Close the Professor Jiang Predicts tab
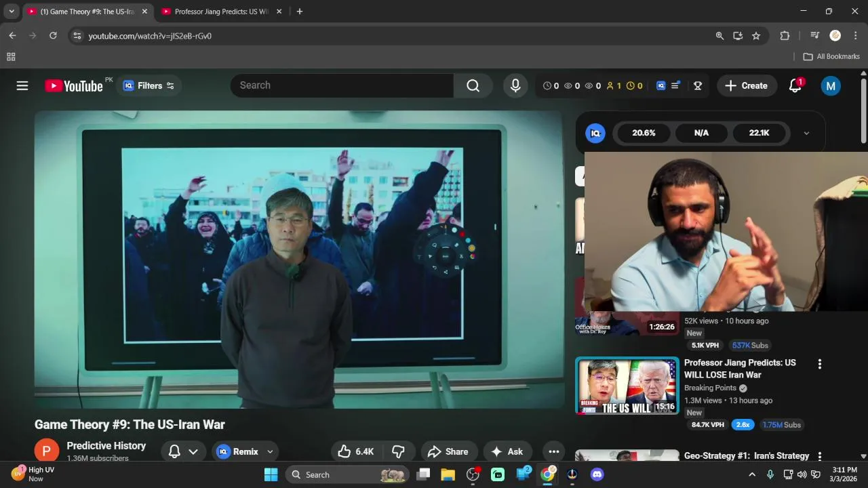This screenshot has width=868, height=488. click(277, 12)
